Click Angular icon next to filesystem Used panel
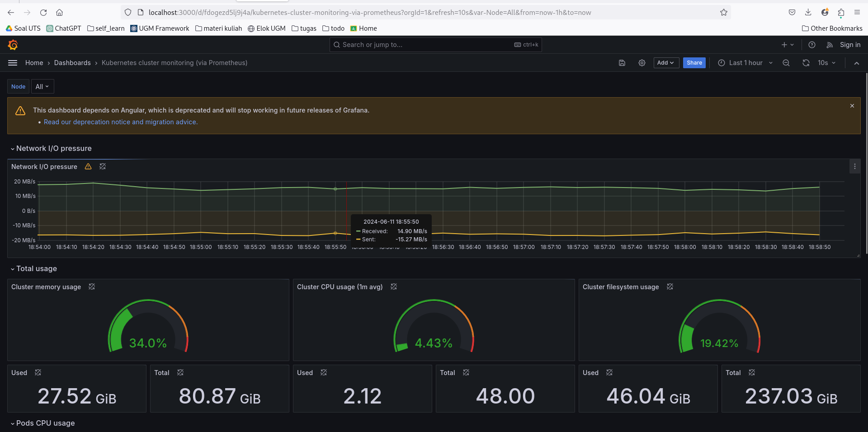The width and height of the screenshot is (868, 432). pyautogui.click(x=609, y=372)
